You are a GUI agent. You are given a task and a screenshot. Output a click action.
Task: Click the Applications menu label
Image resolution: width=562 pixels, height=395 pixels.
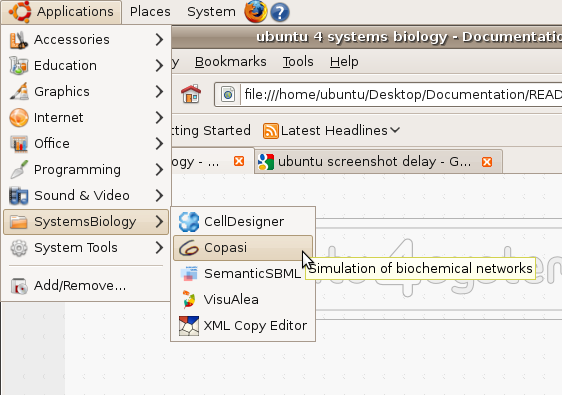[x=75, y=12]
